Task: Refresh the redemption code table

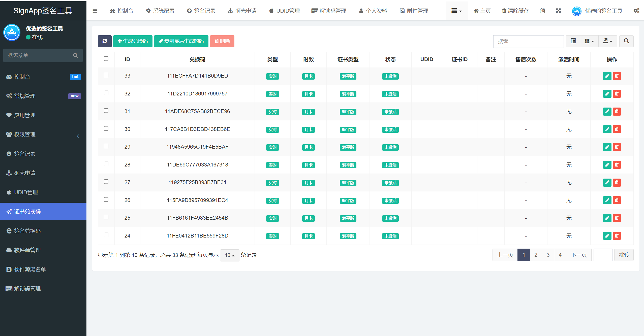Action: tap(105, 41)
